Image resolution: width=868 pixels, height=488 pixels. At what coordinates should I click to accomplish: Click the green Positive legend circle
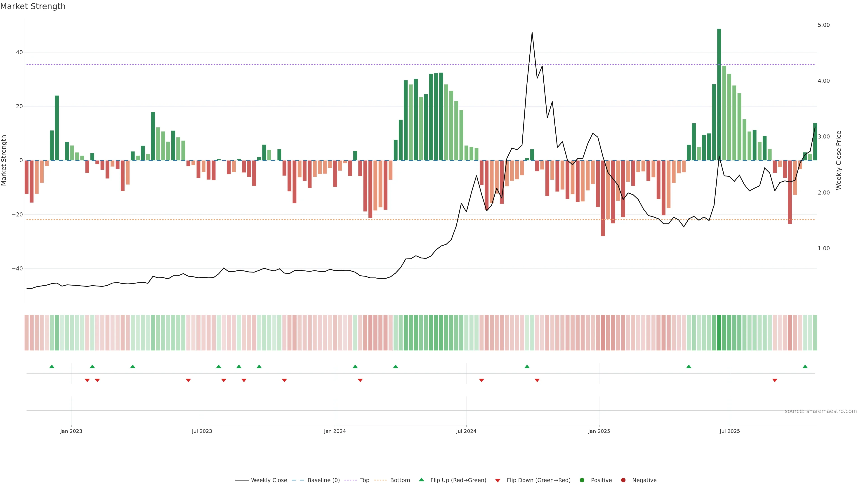[x=582, y=480]
